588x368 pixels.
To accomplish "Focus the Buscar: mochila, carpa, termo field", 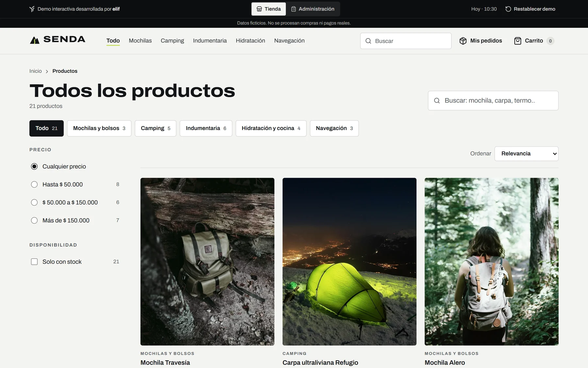I will [x=493, y=101].
